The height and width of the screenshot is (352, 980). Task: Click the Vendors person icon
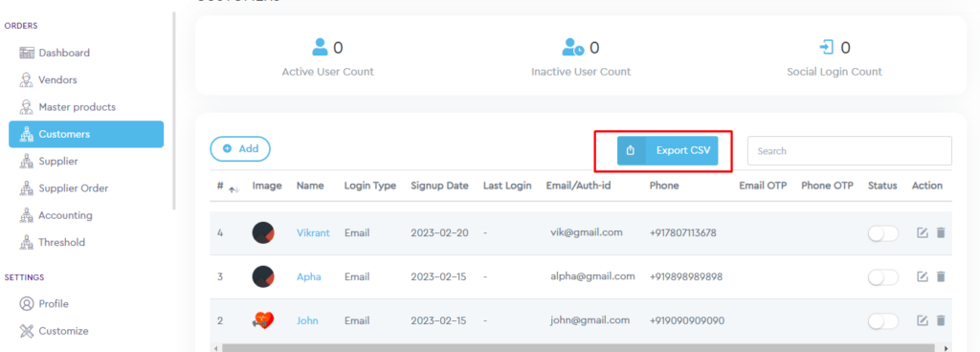(x=26, y=80)
